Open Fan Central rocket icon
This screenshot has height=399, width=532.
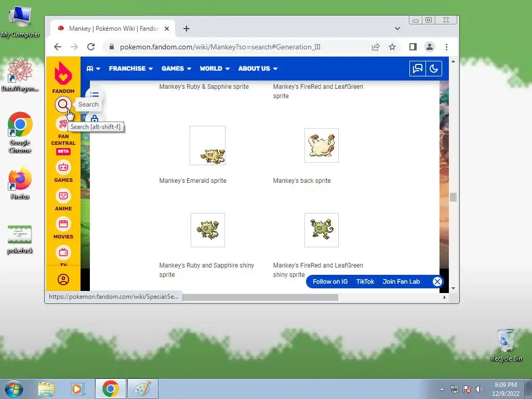point(63,124)
